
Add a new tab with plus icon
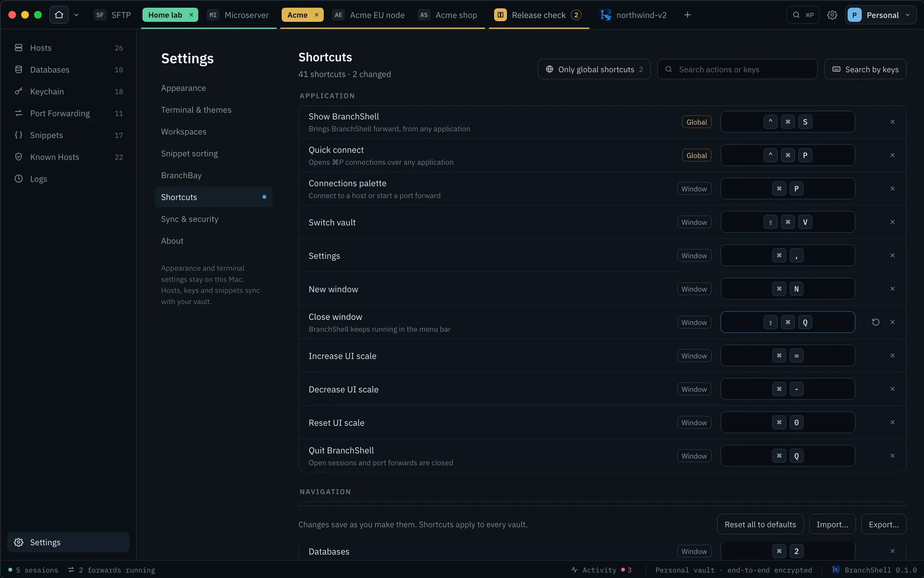(x=687, y=15)
